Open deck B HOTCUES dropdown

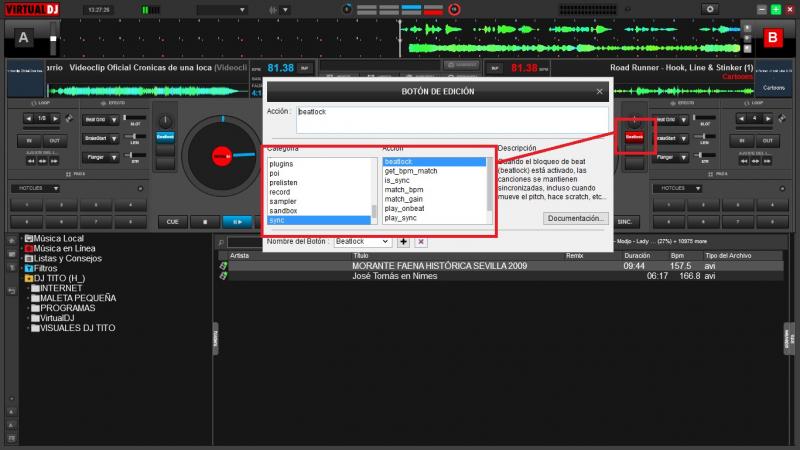coord(678,188)
